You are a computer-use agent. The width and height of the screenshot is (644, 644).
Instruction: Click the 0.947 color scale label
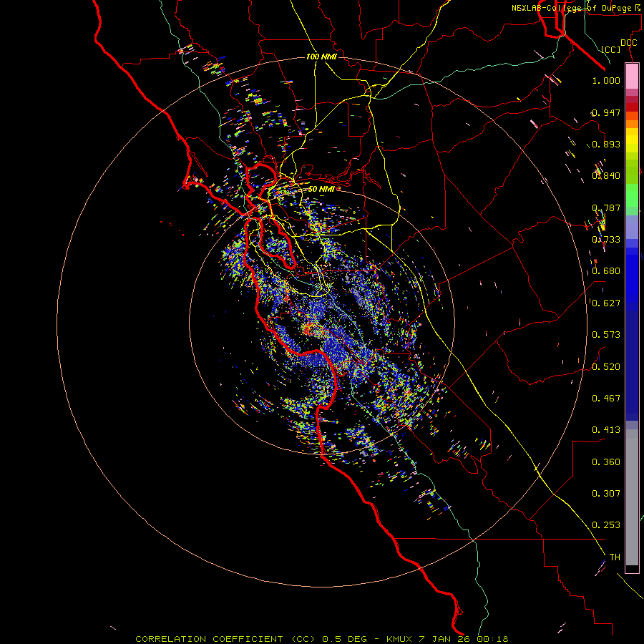(606, 112)
